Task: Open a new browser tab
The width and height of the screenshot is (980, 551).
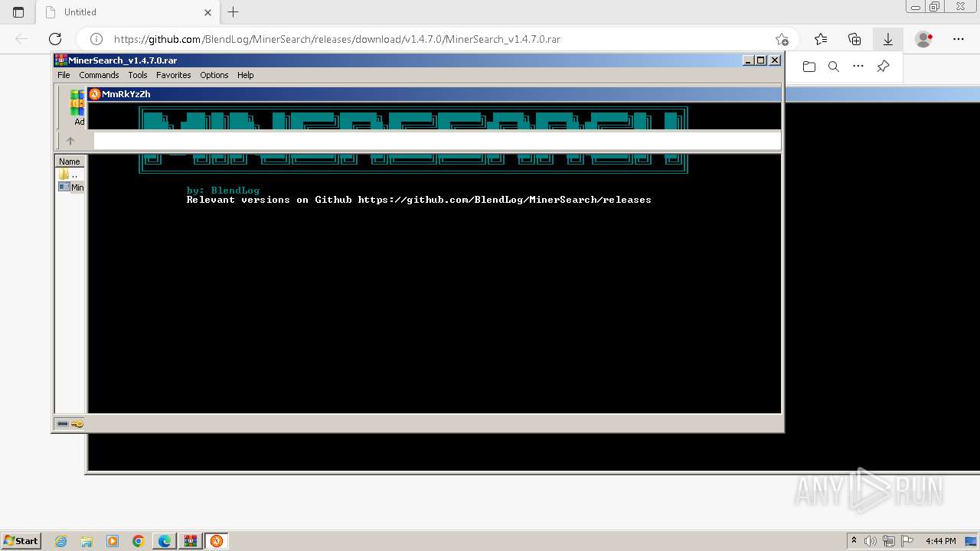Action: [234, 12]
